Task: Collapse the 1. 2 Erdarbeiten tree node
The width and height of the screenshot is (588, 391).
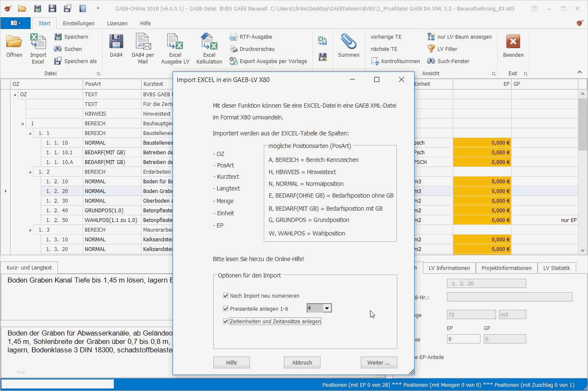Action: click(x=30, y=172)
